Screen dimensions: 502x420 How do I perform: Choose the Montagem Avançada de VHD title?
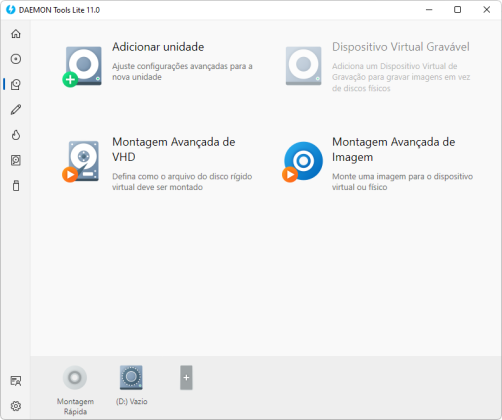[173, 149]
